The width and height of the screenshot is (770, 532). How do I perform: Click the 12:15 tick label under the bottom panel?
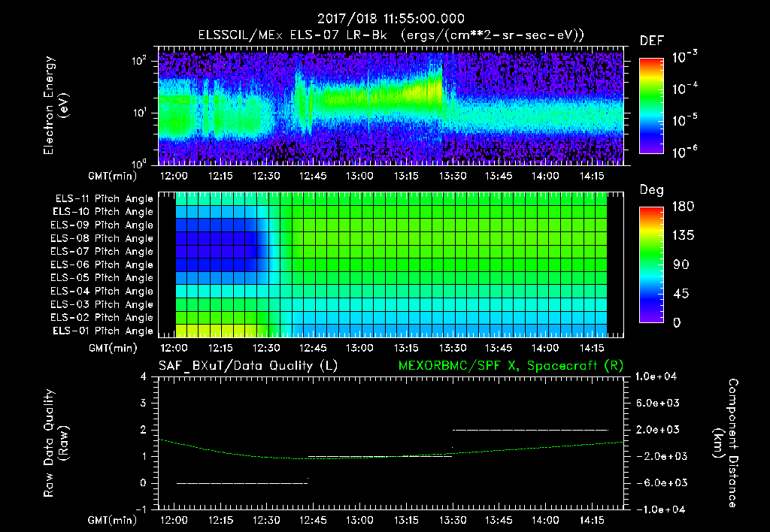coord(220,520)
